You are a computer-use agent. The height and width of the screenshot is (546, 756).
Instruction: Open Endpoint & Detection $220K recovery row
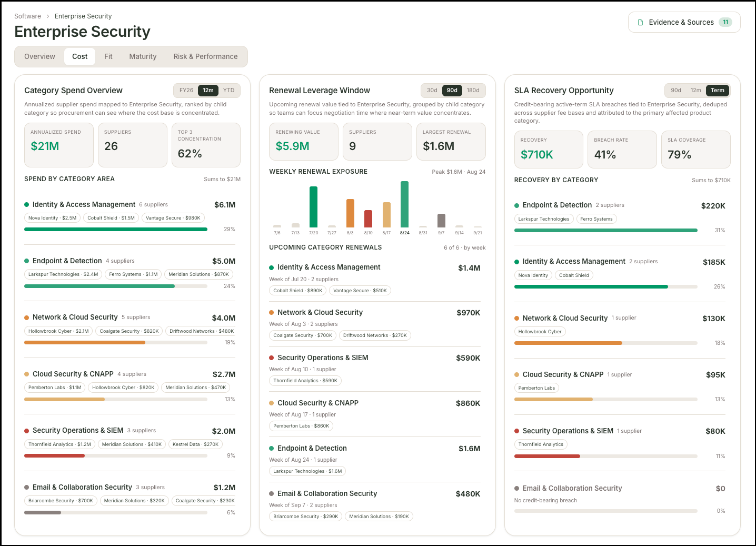coord(620,219)
